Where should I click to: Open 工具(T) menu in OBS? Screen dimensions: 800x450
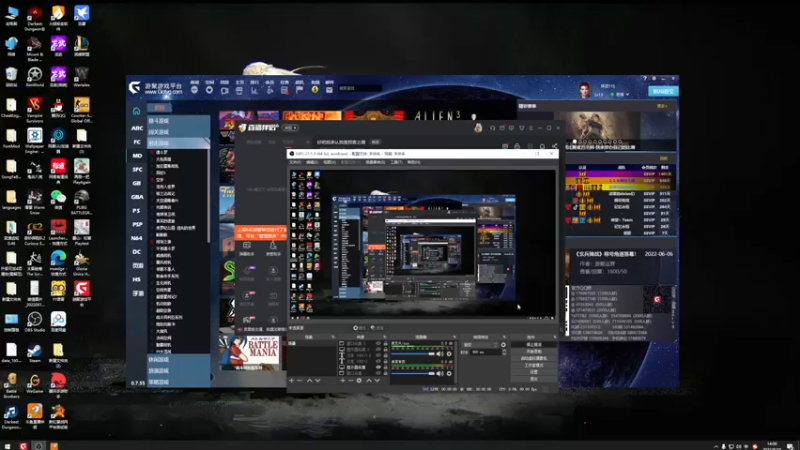(x=396, y=162)
